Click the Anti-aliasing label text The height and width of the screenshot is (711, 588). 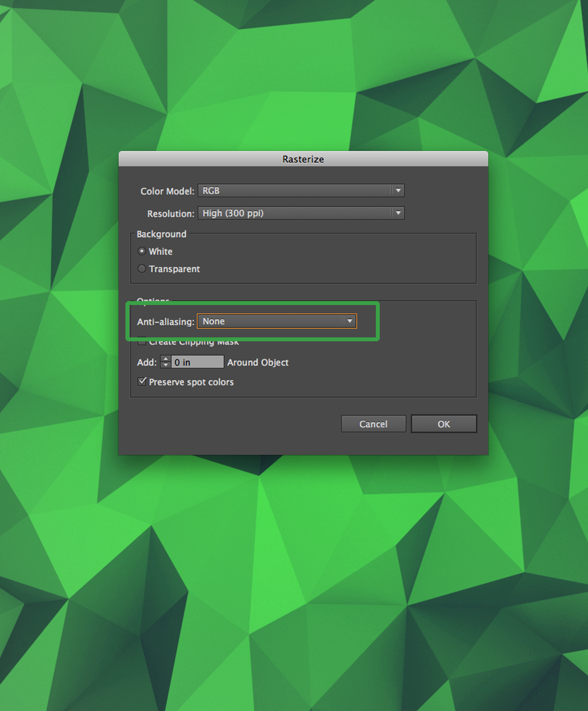click(165, 322)
